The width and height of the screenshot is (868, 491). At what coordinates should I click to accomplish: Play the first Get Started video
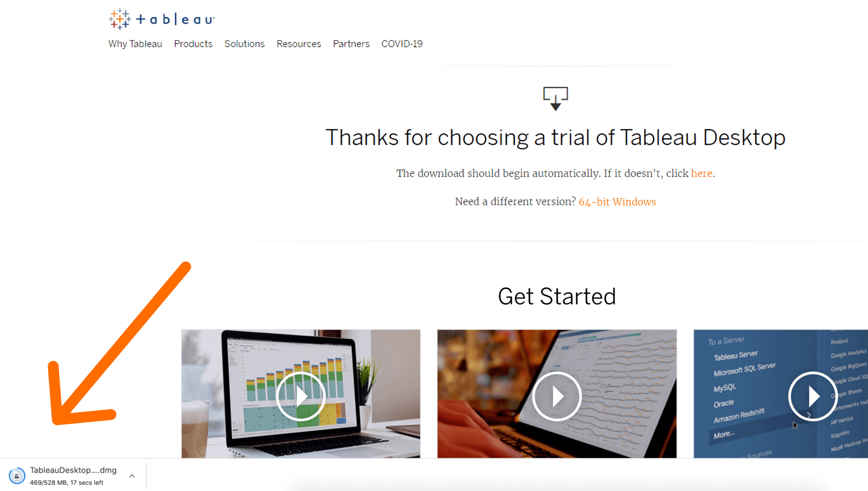(300, 394)
